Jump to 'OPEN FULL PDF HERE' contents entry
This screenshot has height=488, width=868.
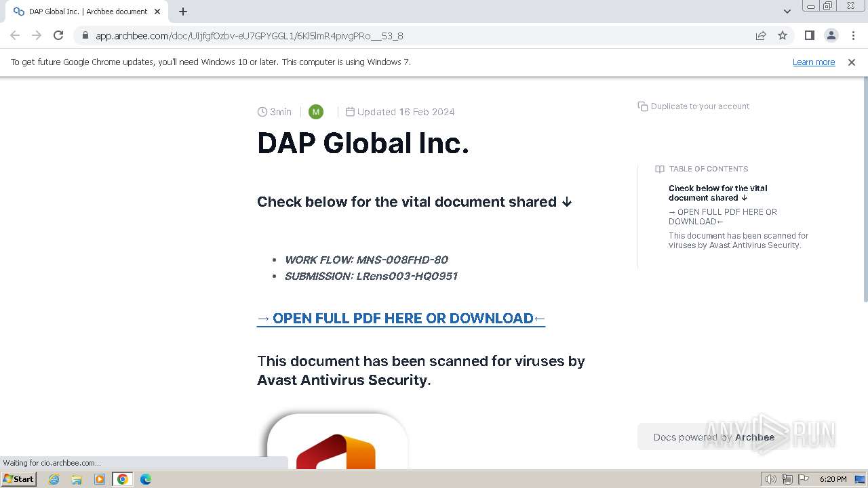point(723,217)
